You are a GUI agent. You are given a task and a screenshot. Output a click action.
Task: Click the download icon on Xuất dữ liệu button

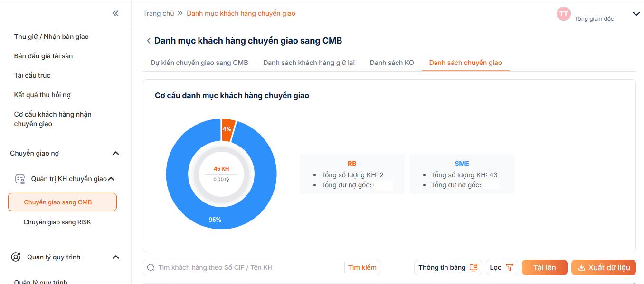click(581, 267)
